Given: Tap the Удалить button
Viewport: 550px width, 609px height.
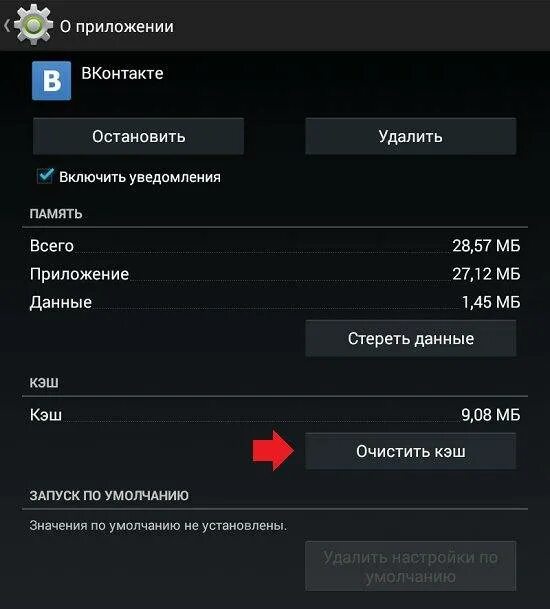Looking at the screenshot, I should [411, 136].
